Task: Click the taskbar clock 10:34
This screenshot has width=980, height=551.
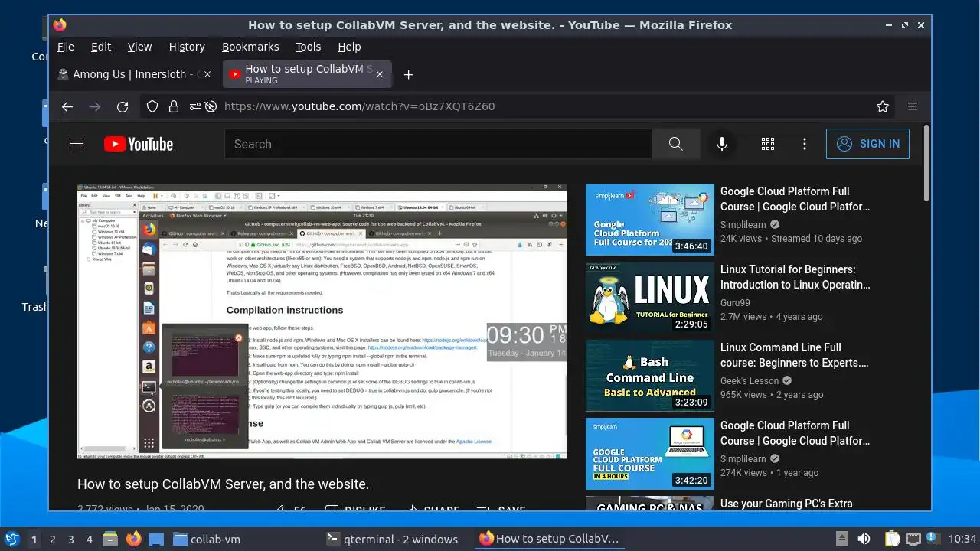Action: coord(962,539)
